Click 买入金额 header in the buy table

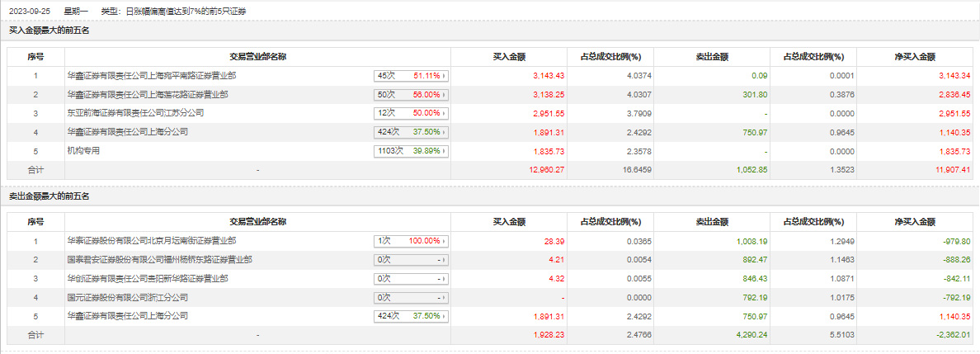click(x=509, y=57)
